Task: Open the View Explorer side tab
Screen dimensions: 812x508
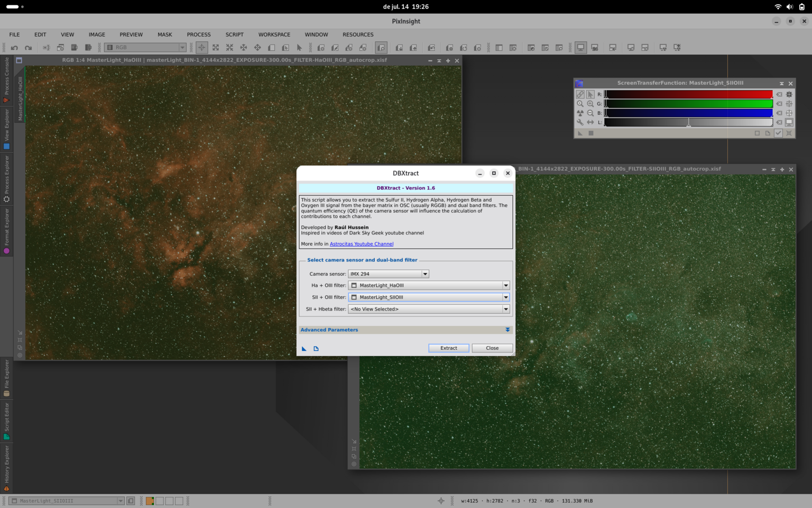Action: tap(6, 129)
